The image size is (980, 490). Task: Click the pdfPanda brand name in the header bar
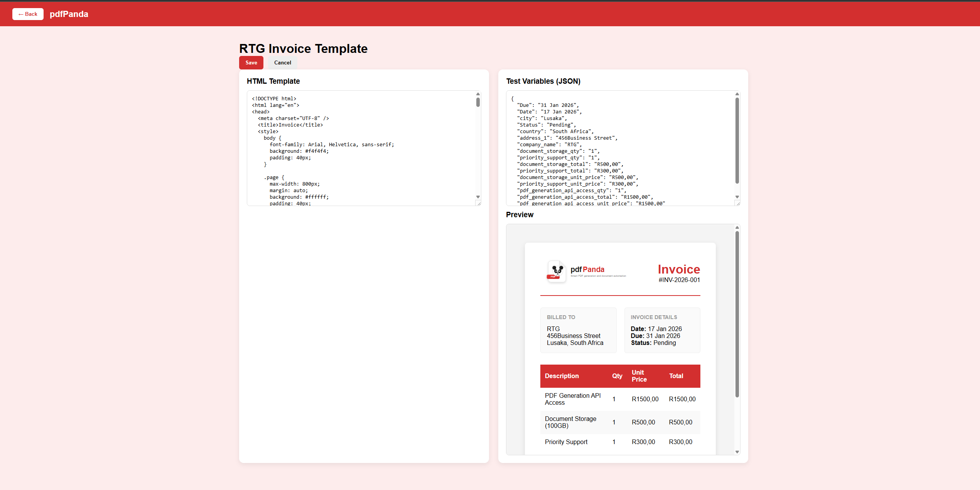69,14
